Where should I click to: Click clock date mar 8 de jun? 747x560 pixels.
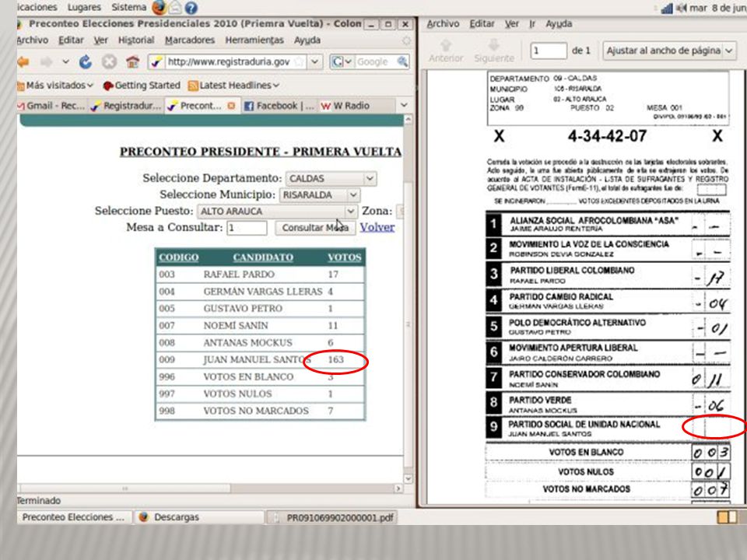tap(718, 8)
